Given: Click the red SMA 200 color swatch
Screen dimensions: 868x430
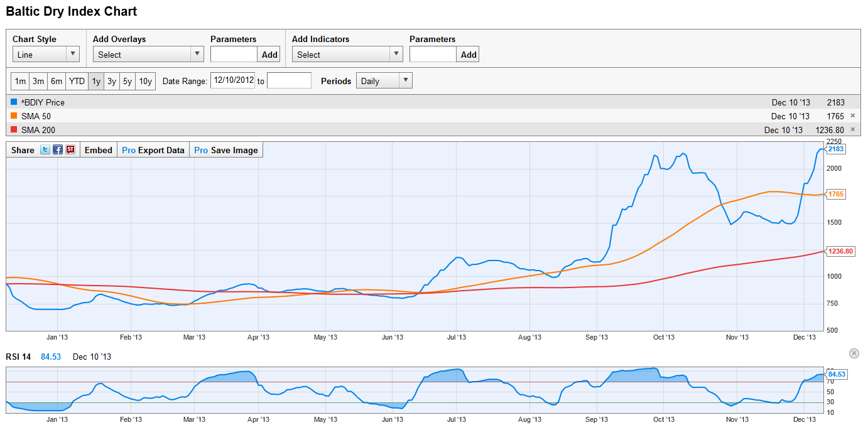Looking at the screenshot, I should [14, 130].
